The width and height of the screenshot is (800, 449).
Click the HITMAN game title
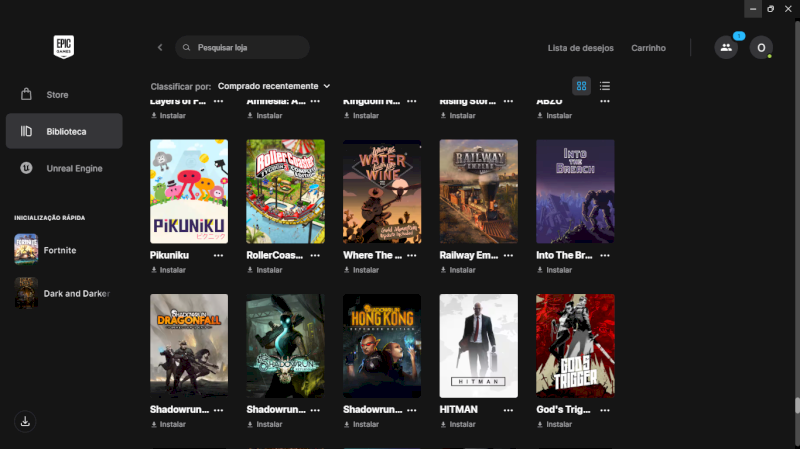[459, 410]
